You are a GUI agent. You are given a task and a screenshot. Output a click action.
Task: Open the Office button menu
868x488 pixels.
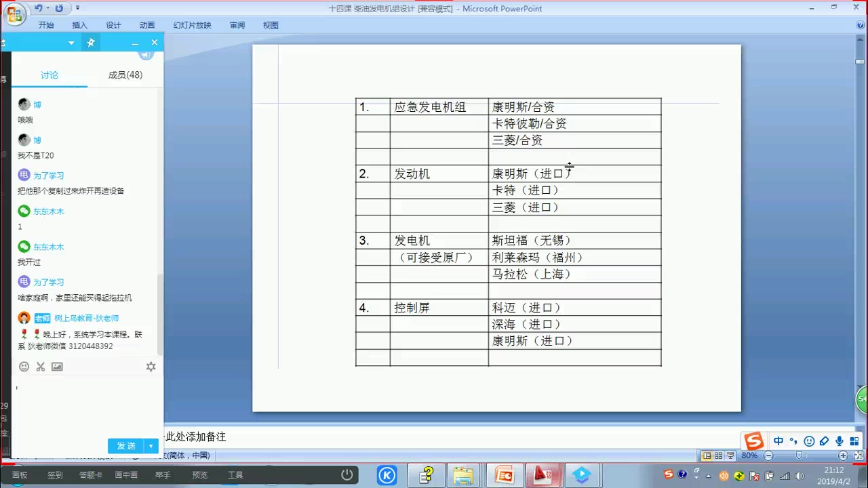tap(14, 14)
